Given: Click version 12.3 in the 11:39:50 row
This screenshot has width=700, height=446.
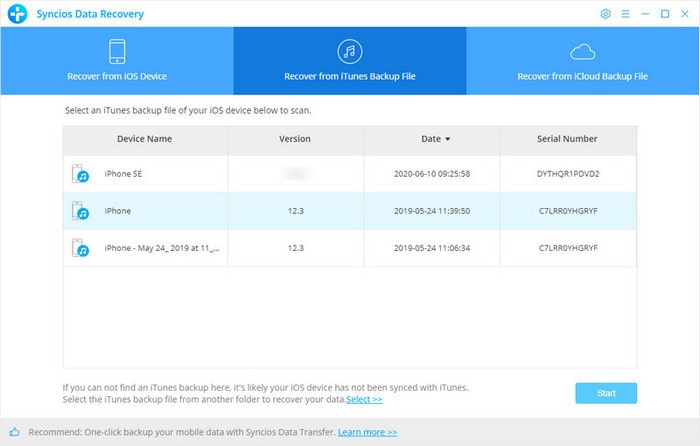Looking at the screenshot, I should [296, 211].
